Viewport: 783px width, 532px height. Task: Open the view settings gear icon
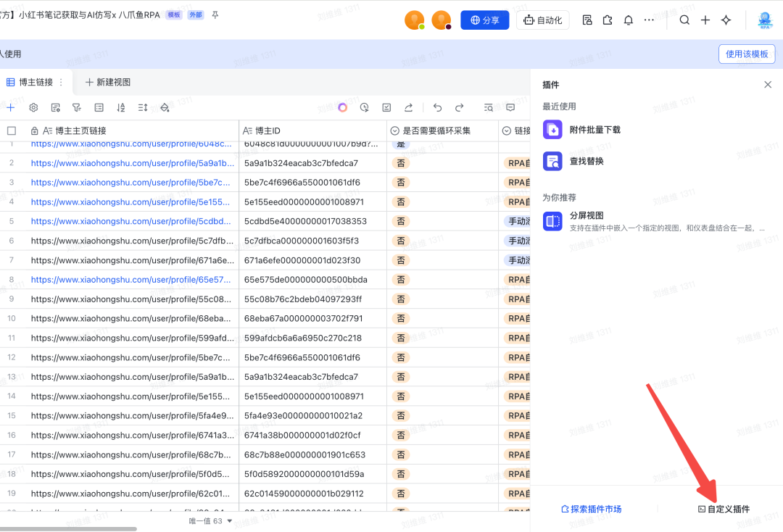click(33, 107)
